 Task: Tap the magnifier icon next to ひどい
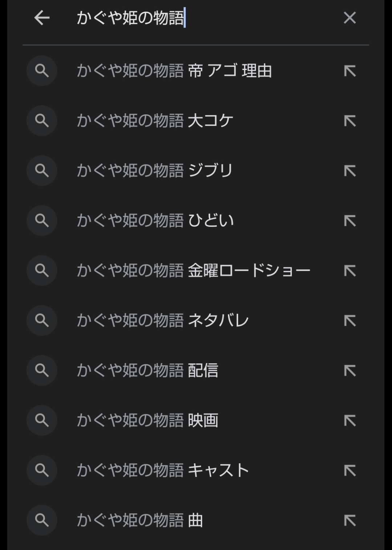click(42, 221)
